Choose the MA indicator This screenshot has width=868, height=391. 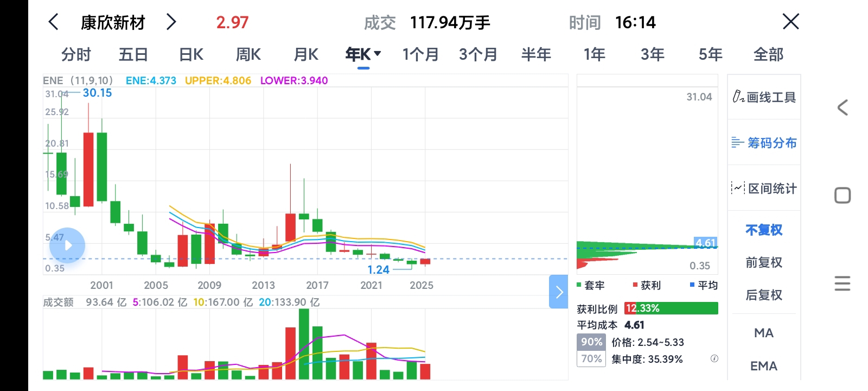pyautogui.click(x=764, y=333)
